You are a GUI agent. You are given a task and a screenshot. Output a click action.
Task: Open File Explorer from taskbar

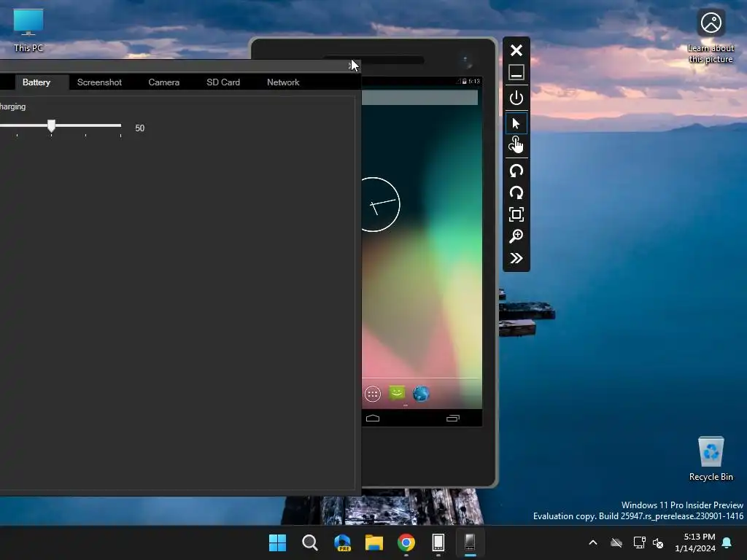(x=374, y=542)
